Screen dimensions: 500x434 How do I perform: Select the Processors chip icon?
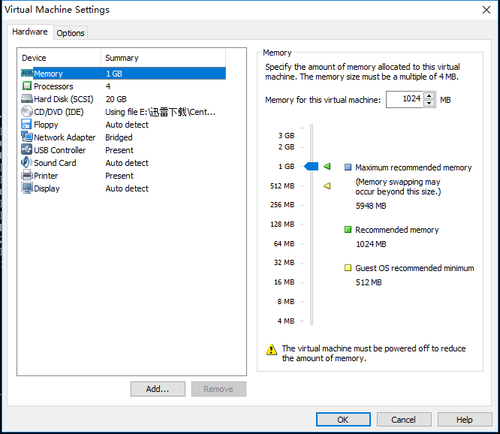27,86
